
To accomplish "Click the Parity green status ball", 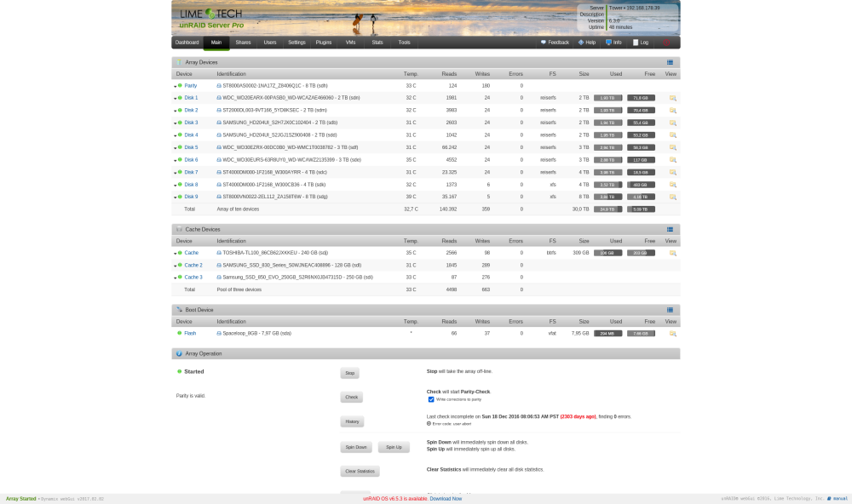I will coord(180,86).
